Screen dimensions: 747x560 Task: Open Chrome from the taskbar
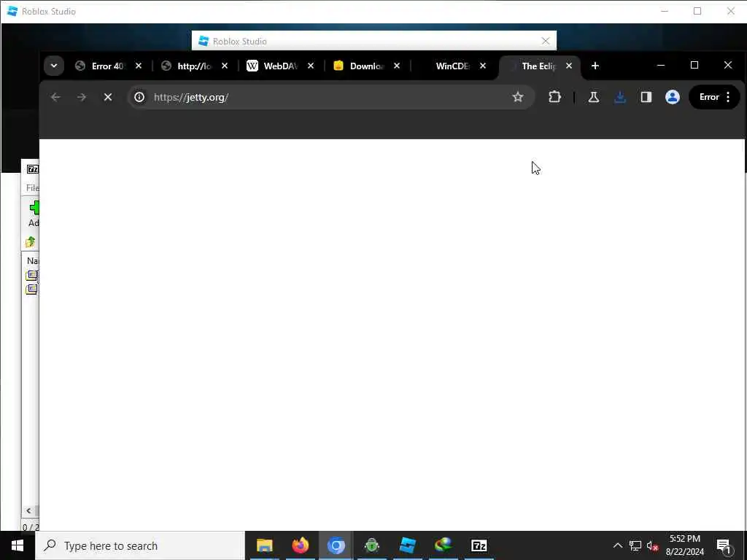(x=336, y=545)
